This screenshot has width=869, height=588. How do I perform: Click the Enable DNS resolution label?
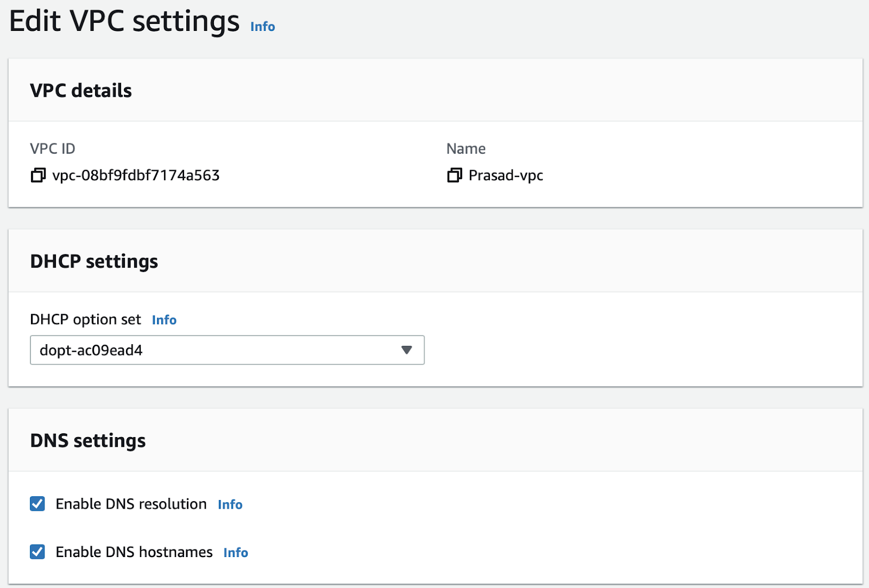click(131, 504)
